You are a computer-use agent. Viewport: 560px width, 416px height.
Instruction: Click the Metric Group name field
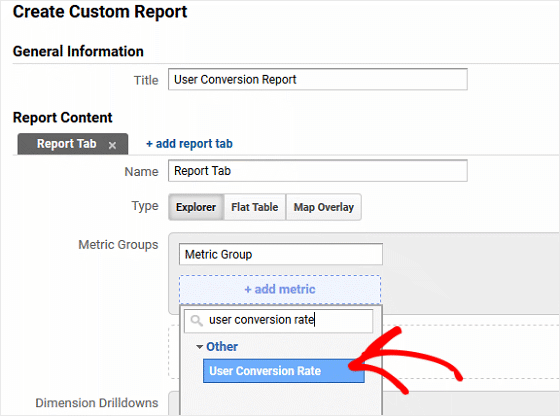(x=281, y=254)
